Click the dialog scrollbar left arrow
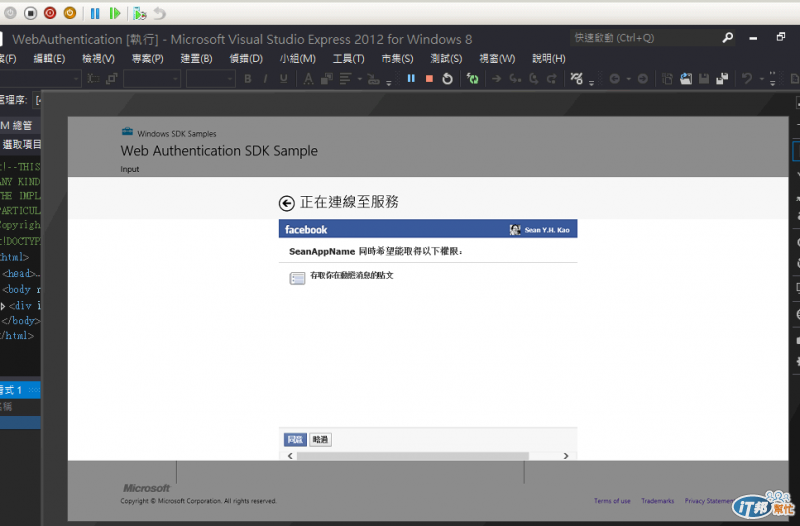The image size is (800, 526). click(290, 456)
